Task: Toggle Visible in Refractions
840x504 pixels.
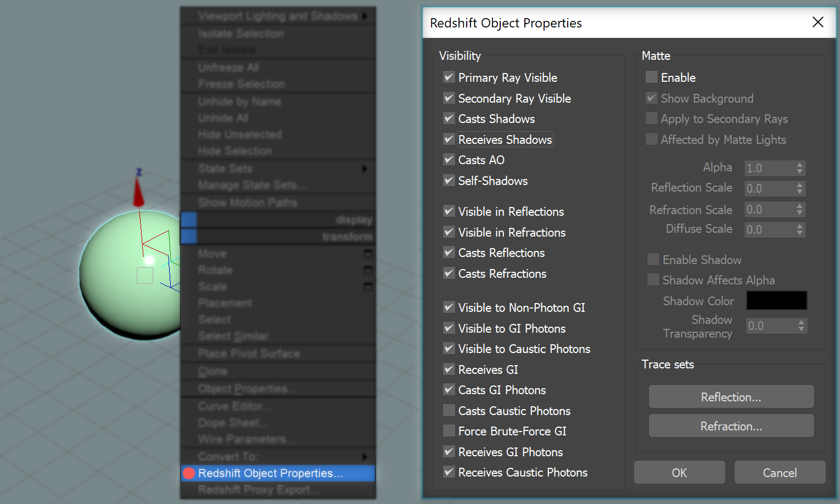Action: tap(449, 232)
